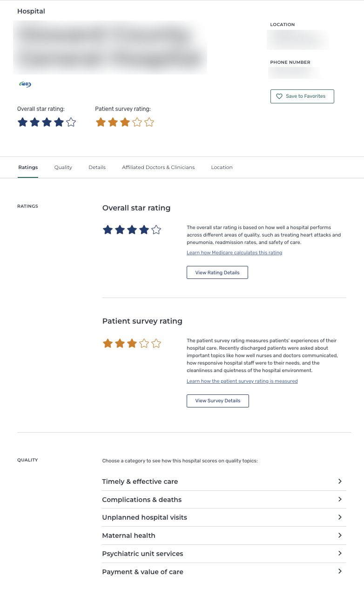Open the Learn how Medicare calculates this rating link

234,252
